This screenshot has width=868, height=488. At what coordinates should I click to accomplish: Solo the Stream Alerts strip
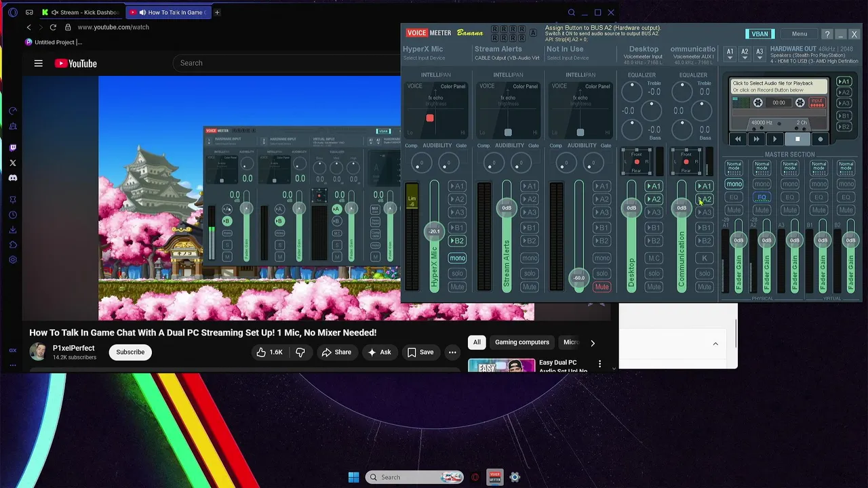click(x=530, y=273)
